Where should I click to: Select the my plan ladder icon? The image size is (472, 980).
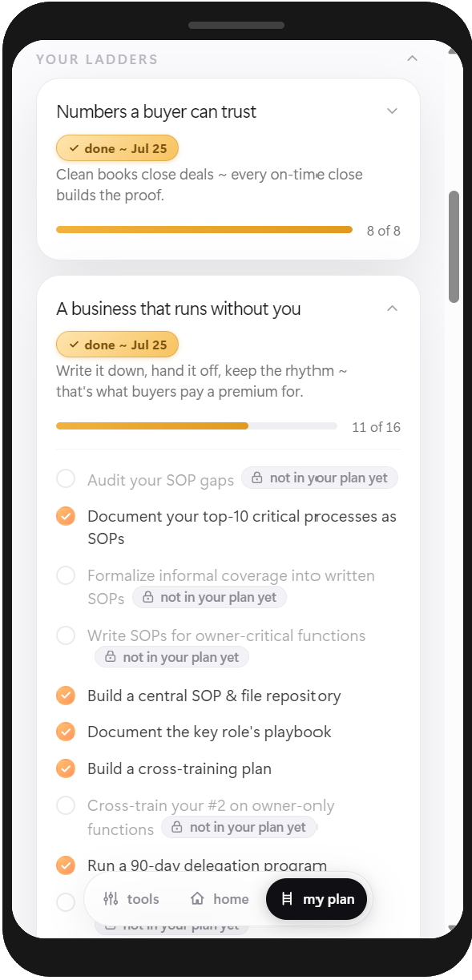tap(287, 899)
